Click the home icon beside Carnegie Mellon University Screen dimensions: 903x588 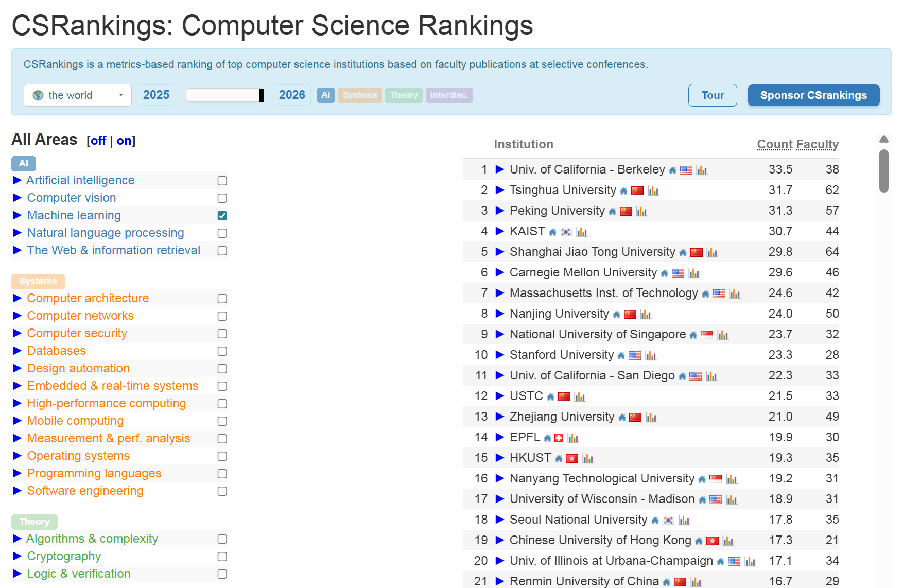[x=664, y=273]
